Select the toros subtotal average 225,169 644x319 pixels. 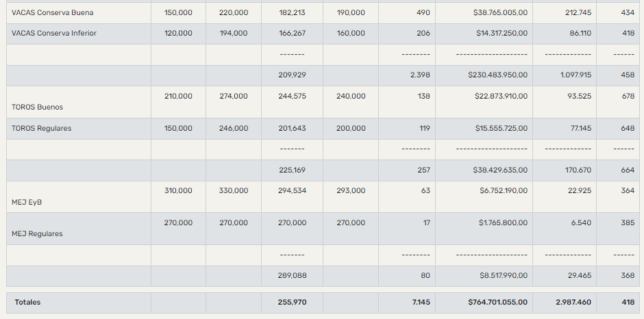[293, 170]
